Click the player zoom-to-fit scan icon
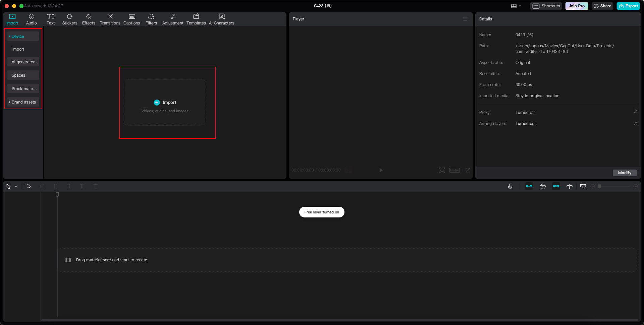The width and height of the screenshot is (644, 325). click(442, 170)
